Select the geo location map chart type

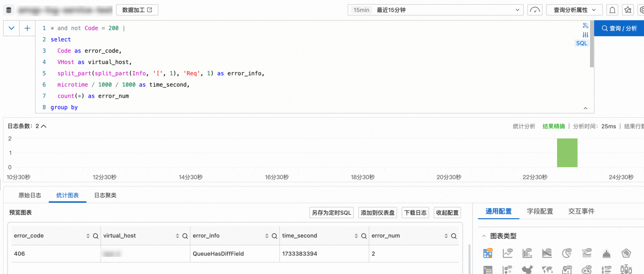pos(567,270)
